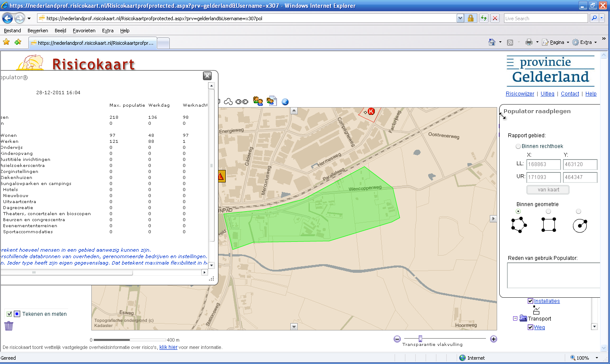
Task: Open the Installaties layer link
Action: (x=547, y=301)
